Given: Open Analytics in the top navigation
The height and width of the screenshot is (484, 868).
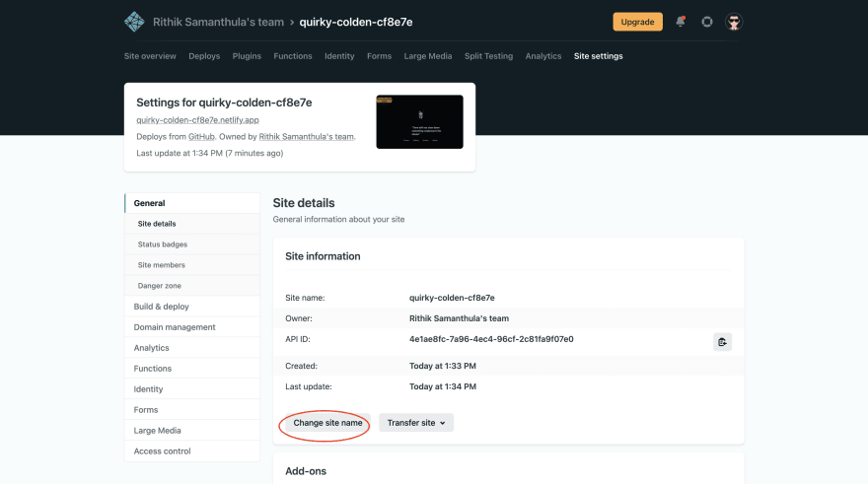Looking at the screenshot, I should tap(543, 56).
